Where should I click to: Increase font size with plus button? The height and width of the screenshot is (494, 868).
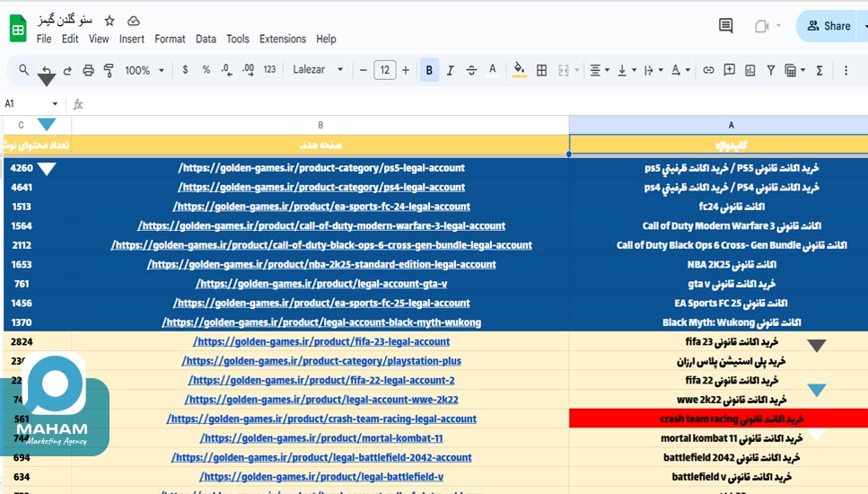406,70
